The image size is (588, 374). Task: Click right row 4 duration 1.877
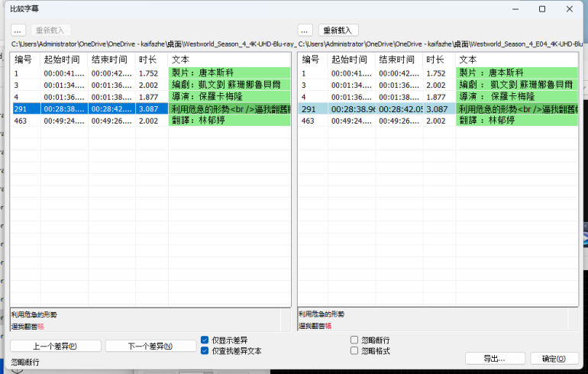tap(439, 97)
